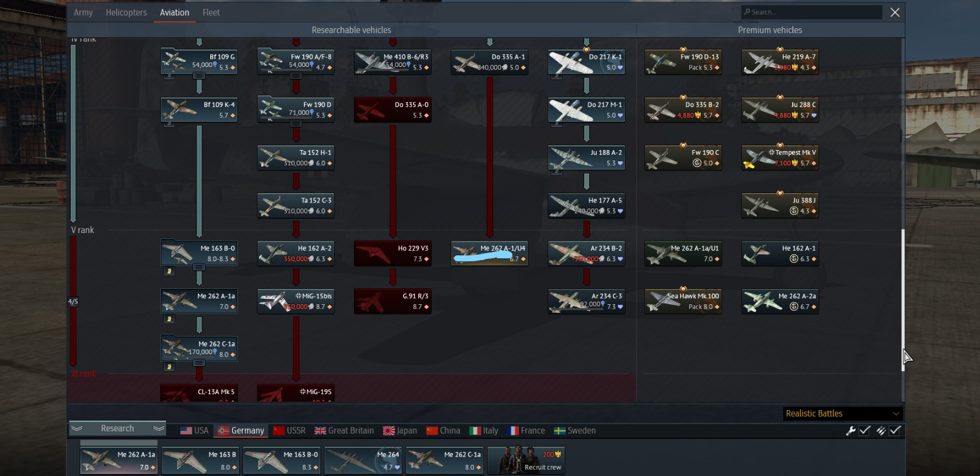The width and height of the screenshot is (980, 476).
Task: Select the He 162 A-2 vehicle card
Action: [x=296, y=253]
